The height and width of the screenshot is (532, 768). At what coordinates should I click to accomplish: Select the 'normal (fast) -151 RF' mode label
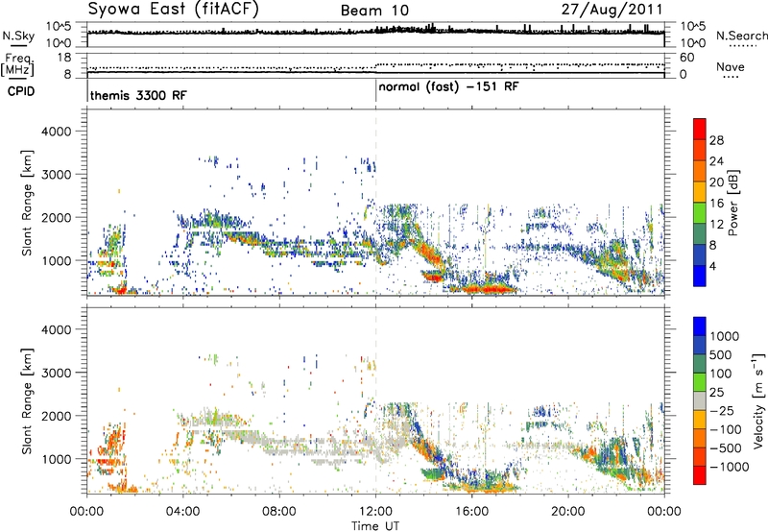click(x=448, y=86)
